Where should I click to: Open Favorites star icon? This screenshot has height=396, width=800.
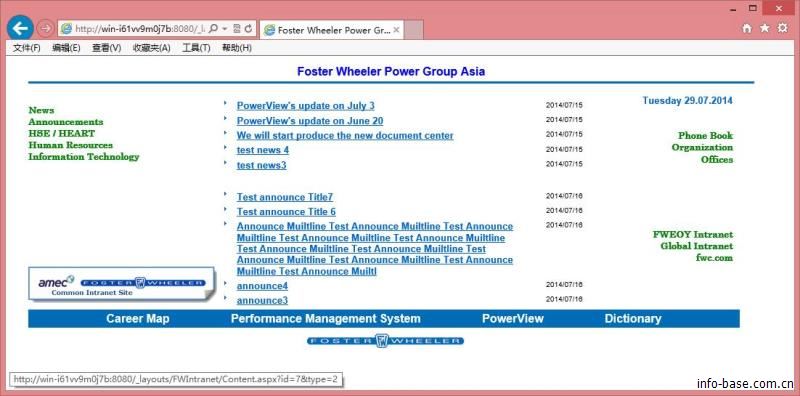pyautogui.click(x=764, y=28)
